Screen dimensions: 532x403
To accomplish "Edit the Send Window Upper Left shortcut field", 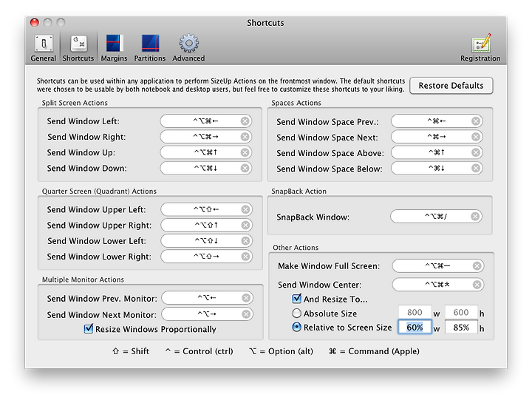I will [207, 209].
